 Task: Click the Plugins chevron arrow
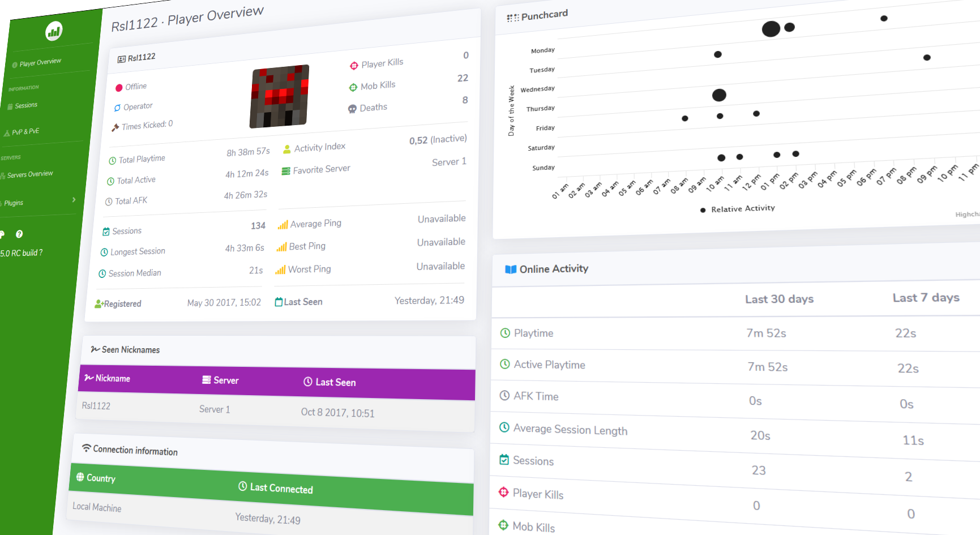coord(74,200)
